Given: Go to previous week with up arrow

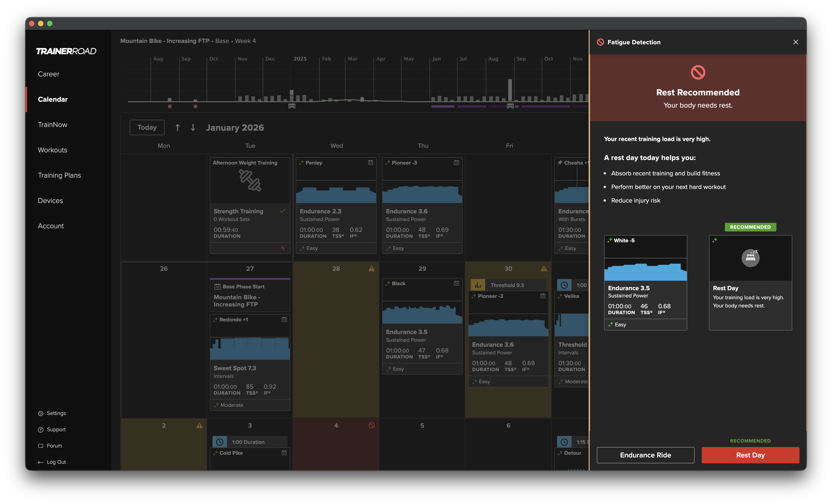Looking at the screenshot, I should [178, 128].
